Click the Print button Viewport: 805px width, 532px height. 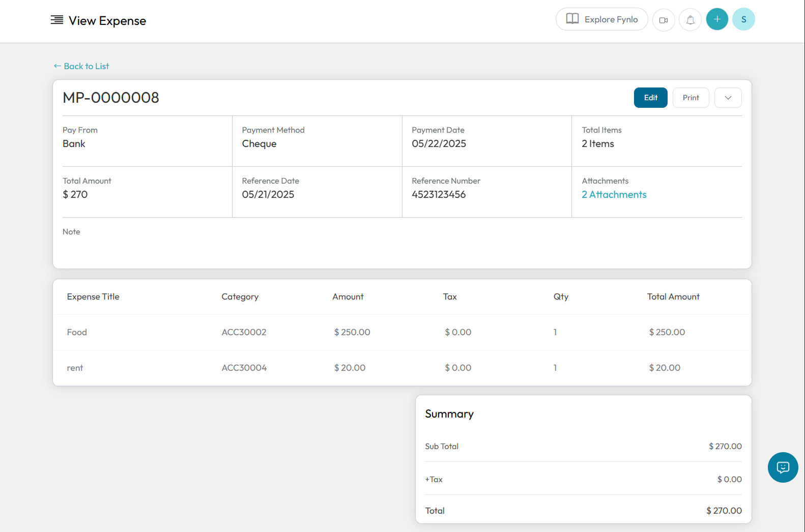click(691, 98)
